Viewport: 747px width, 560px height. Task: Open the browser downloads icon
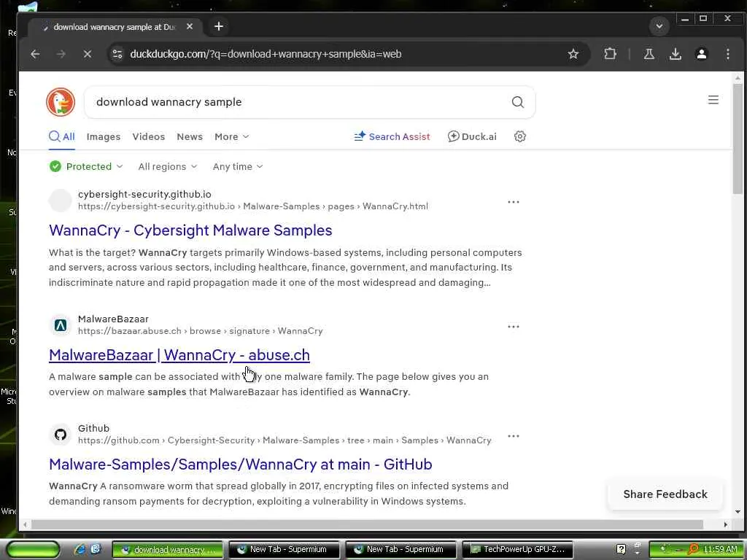click(675, 54)
